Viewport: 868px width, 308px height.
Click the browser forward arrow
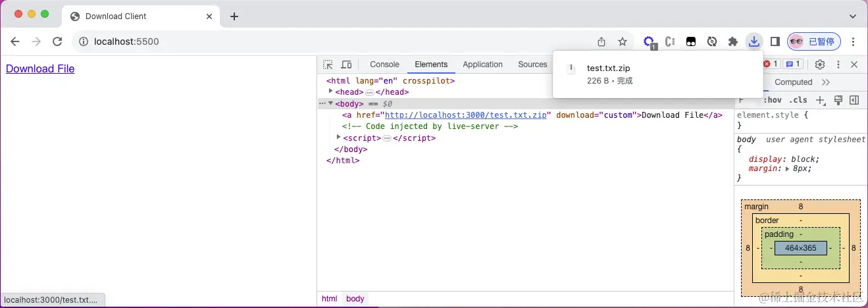(36, 41)
